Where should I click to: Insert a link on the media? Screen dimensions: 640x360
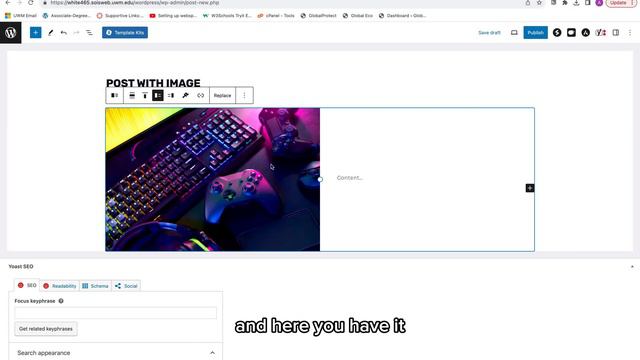[x=200, y=96]
